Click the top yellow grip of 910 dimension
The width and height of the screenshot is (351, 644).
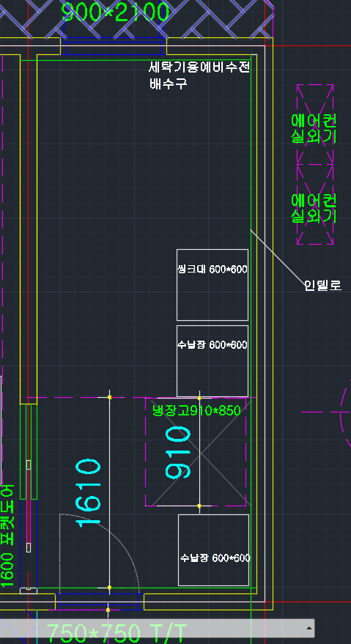coord(199,398)
